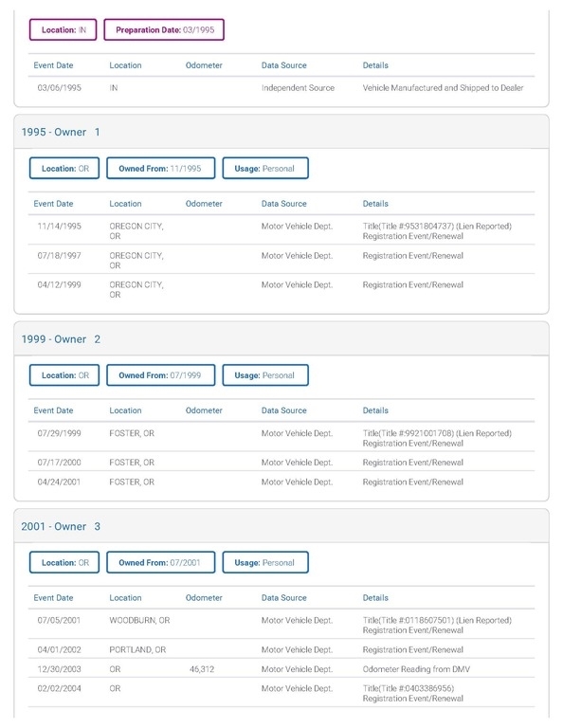563x728 pixels.
Task: Click Owned From: 07/2001 badge
Action: pyautogui.click(x=160, y=562)
